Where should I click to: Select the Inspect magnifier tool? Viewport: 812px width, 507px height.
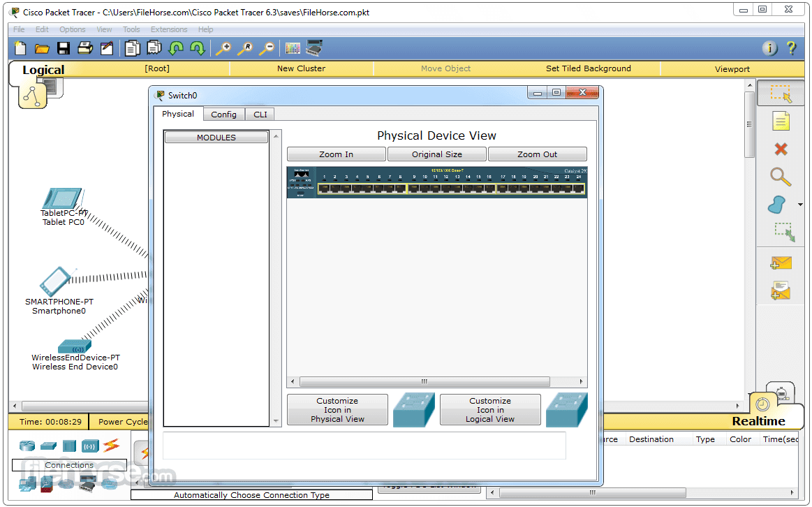pos(781,177)
